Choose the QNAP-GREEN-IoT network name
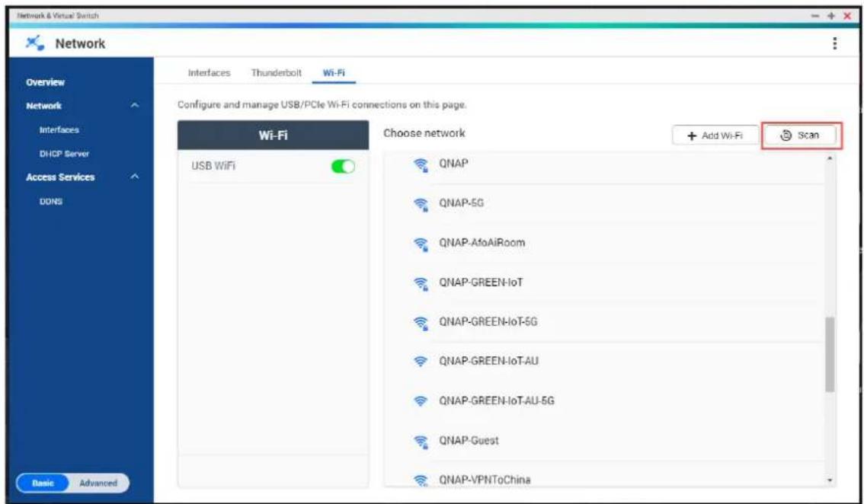 tap(481, 282)
